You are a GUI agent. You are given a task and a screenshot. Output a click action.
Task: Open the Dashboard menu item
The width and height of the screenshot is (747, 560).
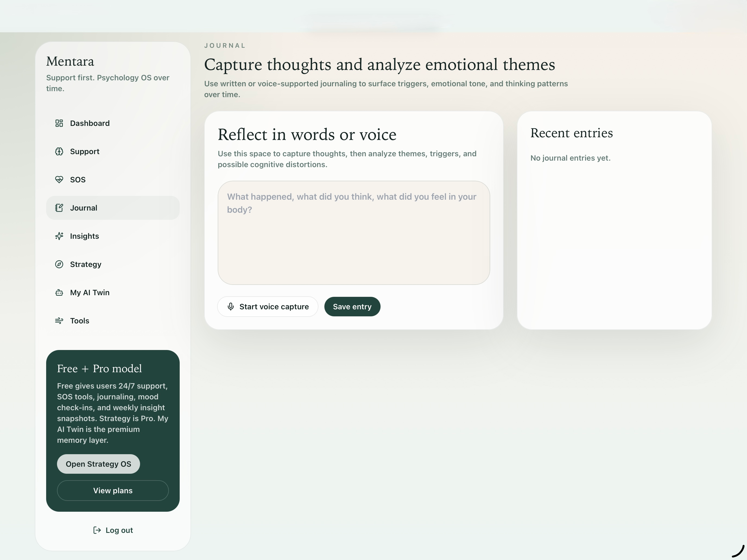(x=113, y=123)
